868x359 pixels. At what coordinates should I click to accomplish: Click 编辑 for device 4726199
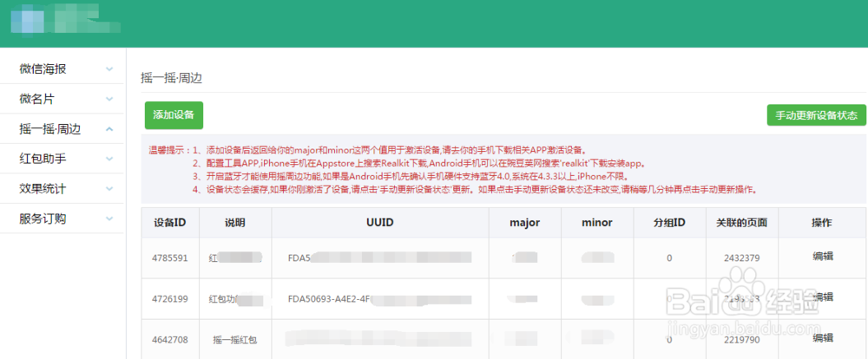click(823, 297)
